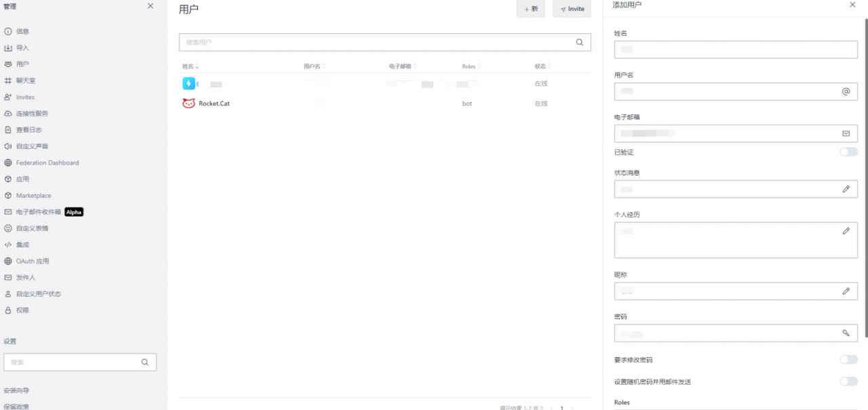Click the key icon in 密码 field
The image size is (868, 410).
[846, 333]
